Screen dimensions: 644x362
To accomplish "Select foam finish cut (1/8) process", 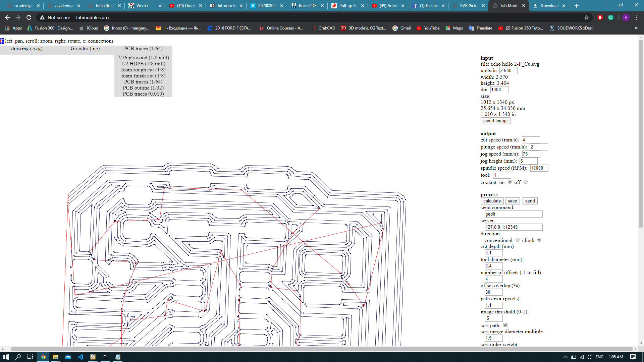I will (x=143, y=76).
